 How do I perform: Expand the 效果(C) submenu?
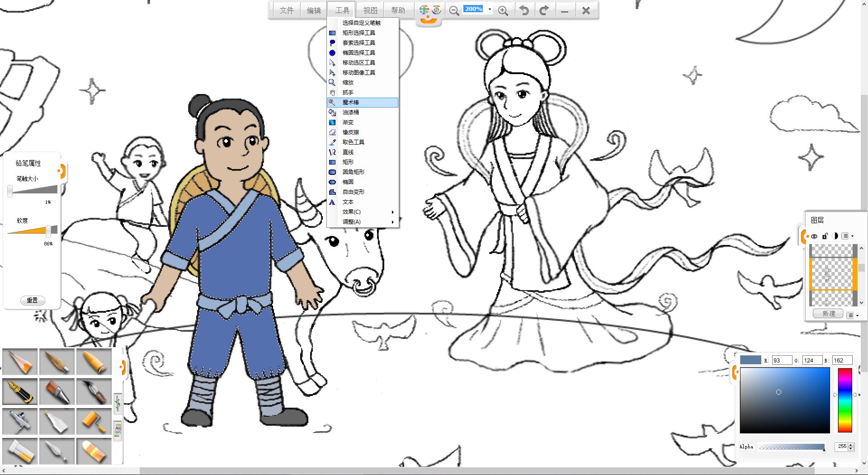[363, 212]
